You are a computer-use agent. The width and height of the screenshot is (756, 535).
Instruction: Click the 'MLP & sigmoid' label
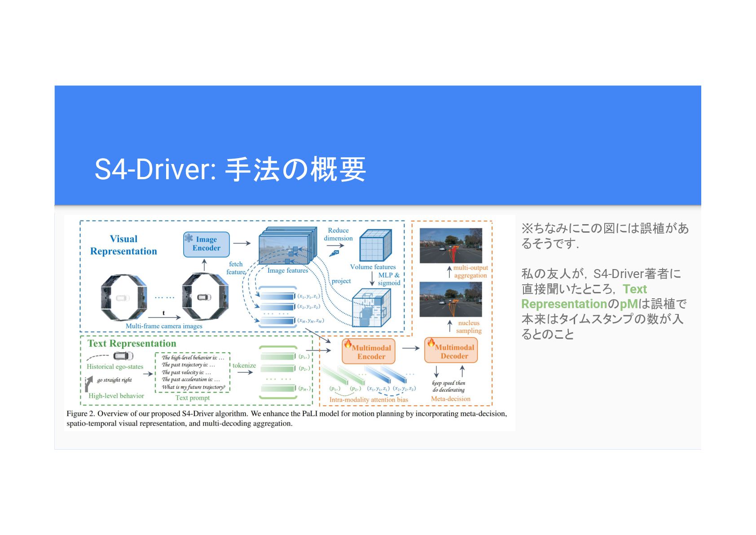[x=389, y=279]
